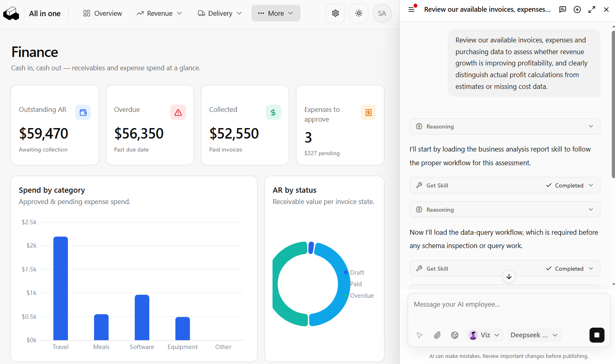Click the Software bar in spend chart

(142, 318)
